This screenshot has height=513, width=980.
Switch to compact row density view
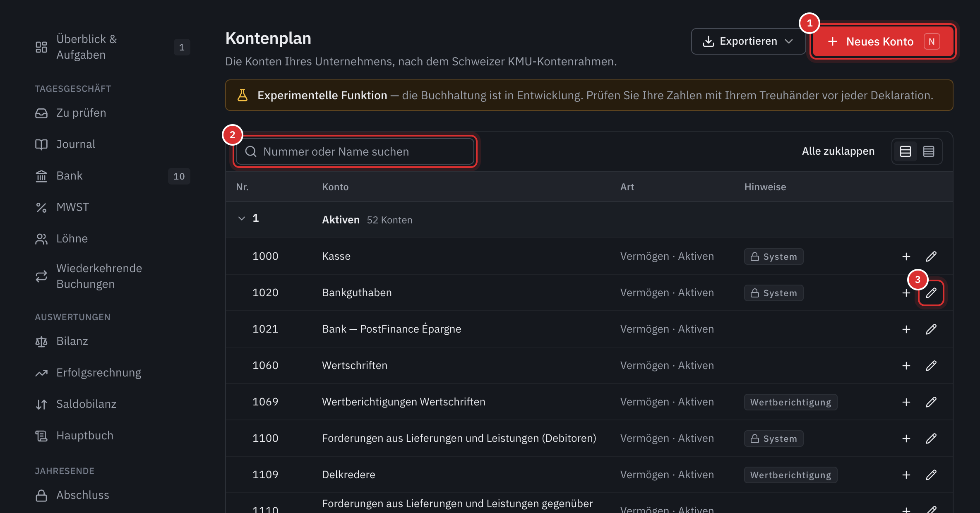[929, 151]
